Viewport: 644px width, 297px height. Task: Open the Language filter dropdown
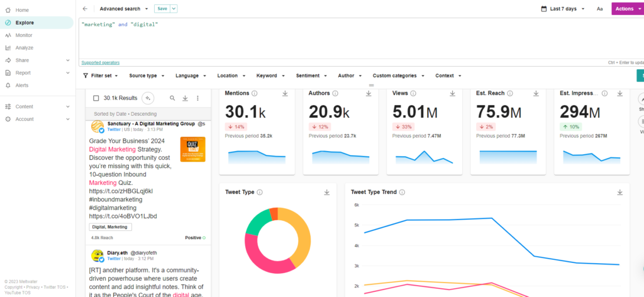[x=190, y=76]
